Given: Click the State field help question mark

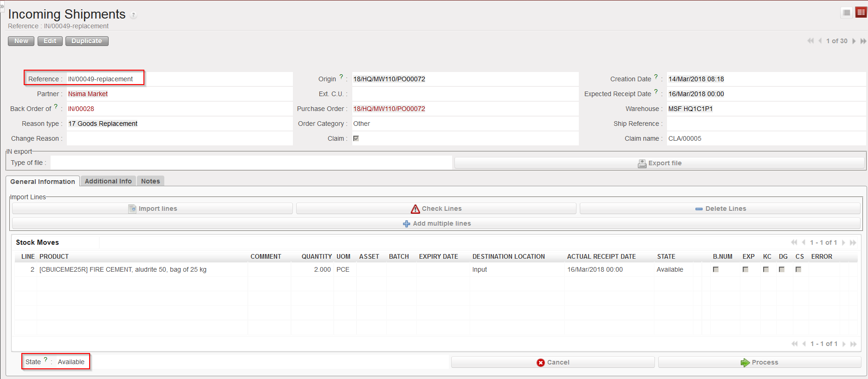Looking at the screenshot, I should 45,359.
